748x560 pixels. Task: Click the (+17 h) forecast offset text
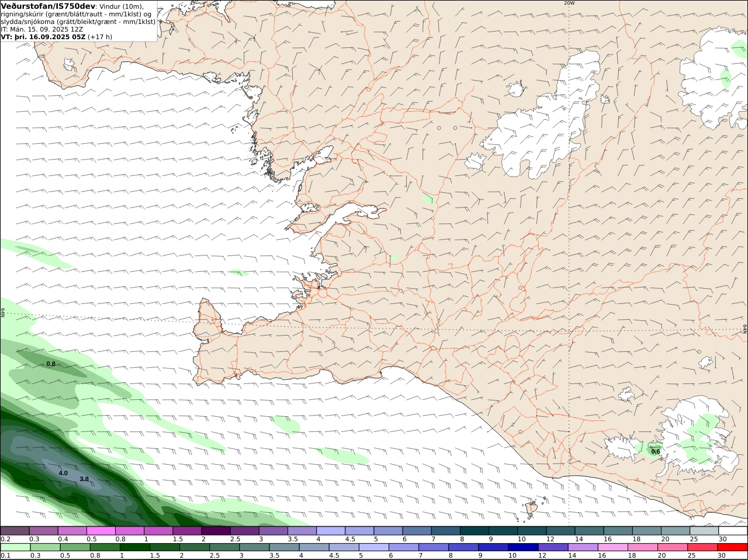[x=101, y=37]
